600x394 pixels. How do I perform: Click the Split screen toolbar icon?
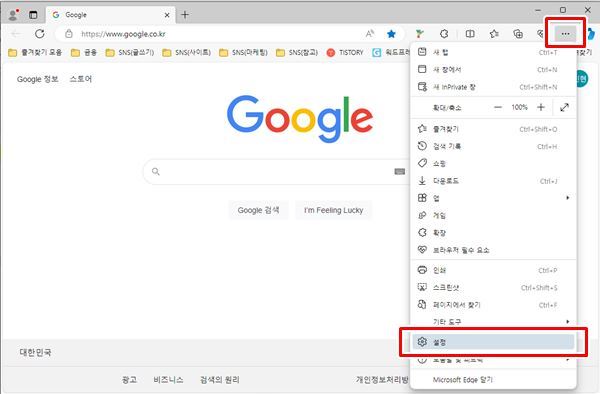point(470,34)
